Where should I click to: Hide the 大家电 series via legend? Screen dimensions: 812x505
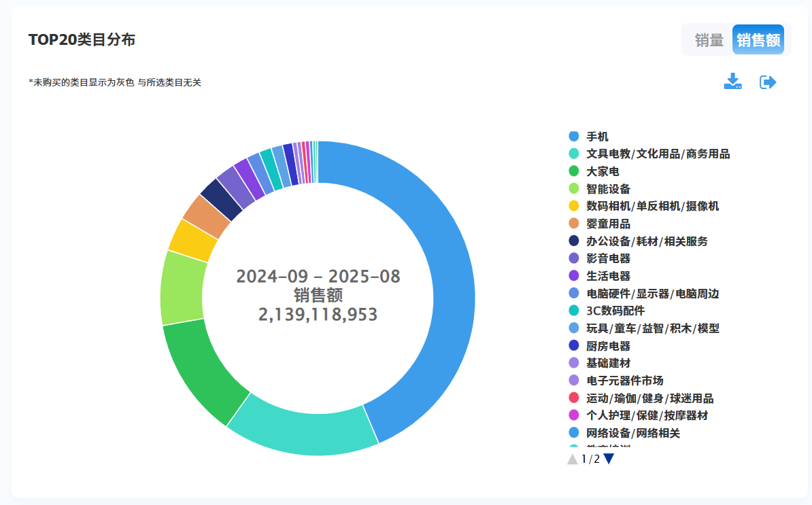tap(594, 171)
